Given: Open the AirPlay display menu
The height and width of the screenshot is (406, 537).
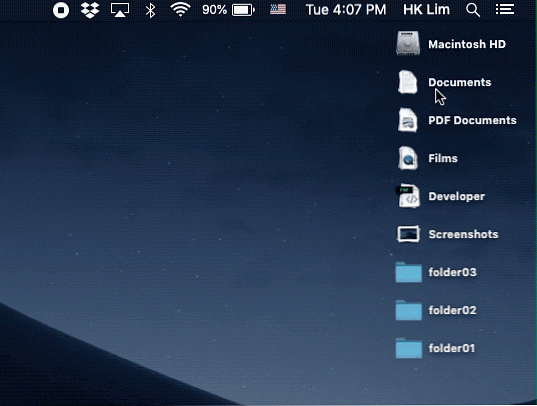Looking at the screenshot, I should [x=120, y=10].
